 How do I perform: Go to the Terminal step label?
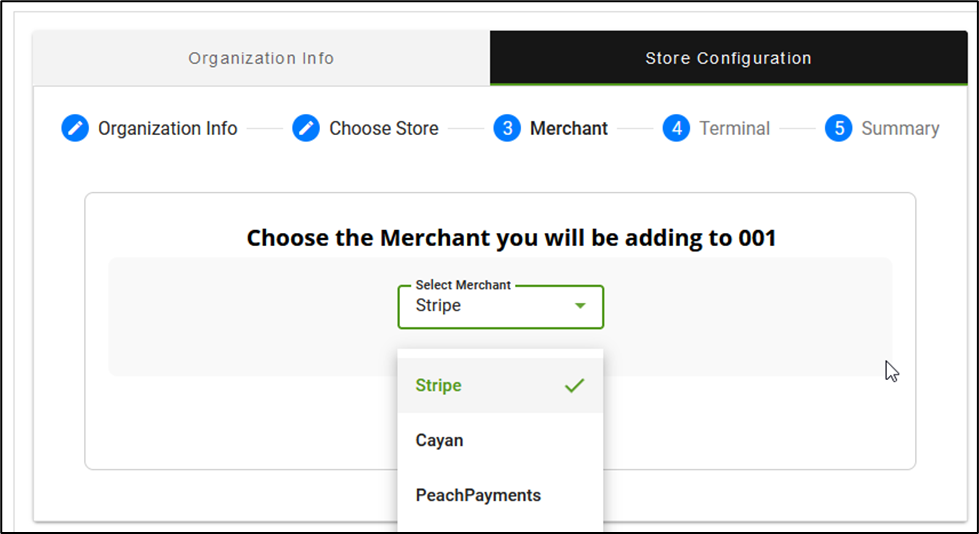coord(734,128)
